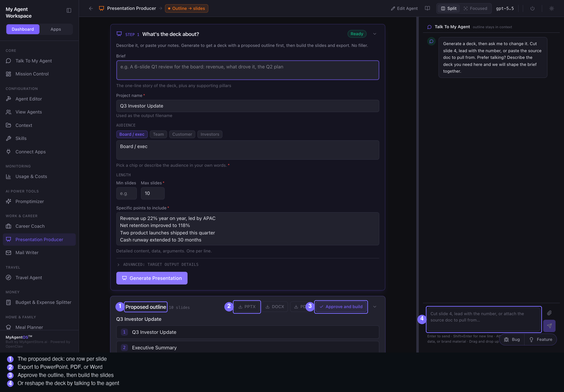Open Connect Apps in sidebar

[x=39, y=152]
